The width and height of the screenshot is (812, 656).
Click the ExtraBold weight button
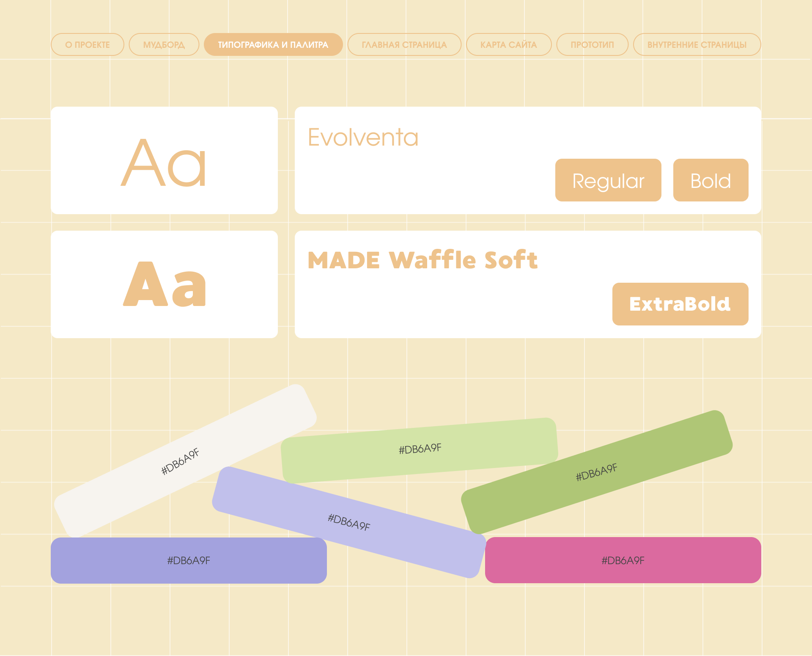pyautogui.click(x=680, y=304)
